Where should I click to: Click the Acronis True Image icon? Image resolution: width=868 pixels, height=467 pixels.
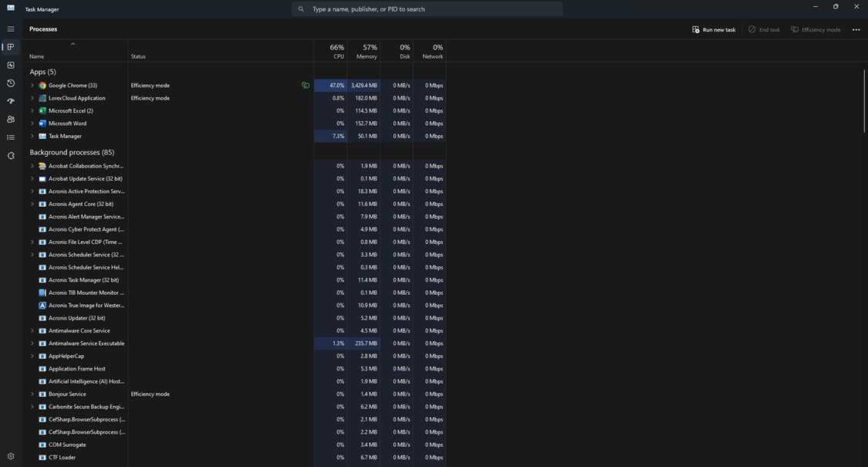[x=42, y=305]
